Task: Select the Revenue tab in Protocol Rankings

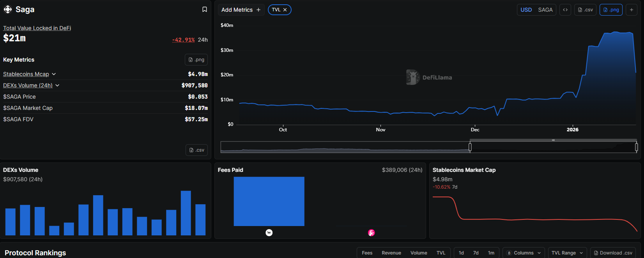Action: [391, 253]
